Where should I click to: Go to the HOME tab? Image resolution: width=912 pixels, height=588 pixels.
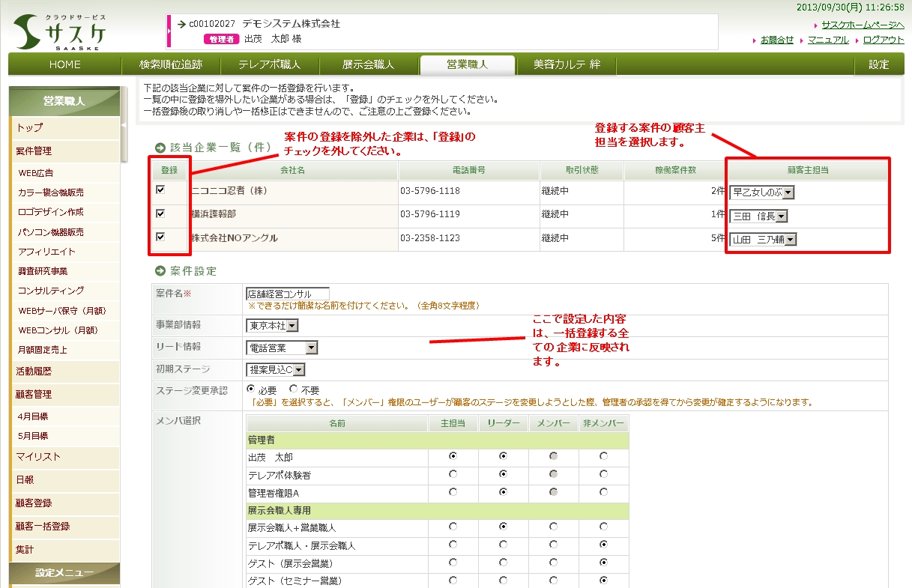(x=64, y=64)
